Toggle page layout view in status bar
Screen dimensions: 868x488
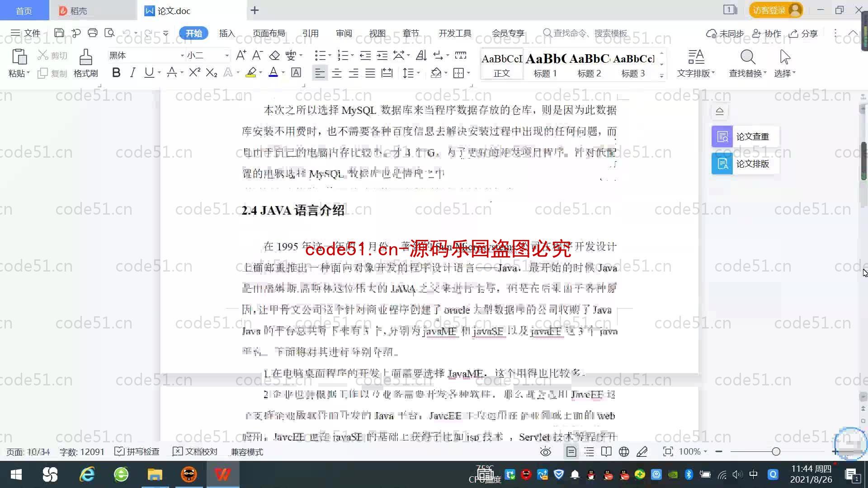pyautogui.click(x=571, y=451)
